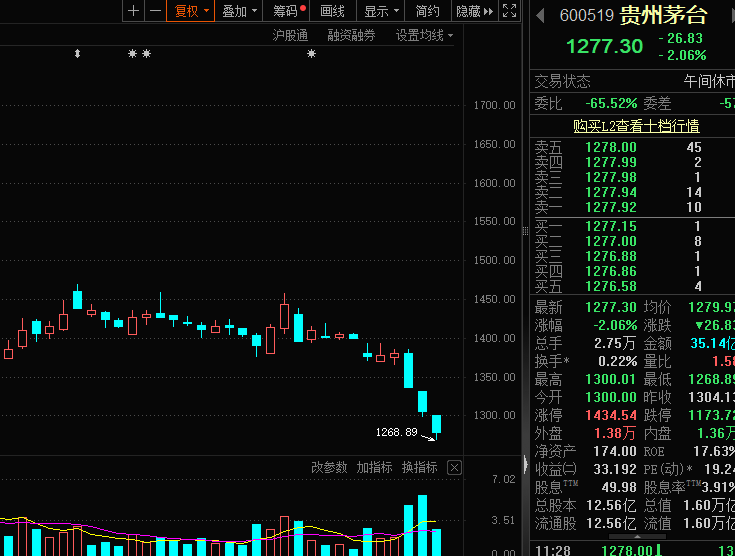This screenshot has width=735, height=556.
Task: Click 涨停 value 1434.54
Action: click(x=611, y=415)
